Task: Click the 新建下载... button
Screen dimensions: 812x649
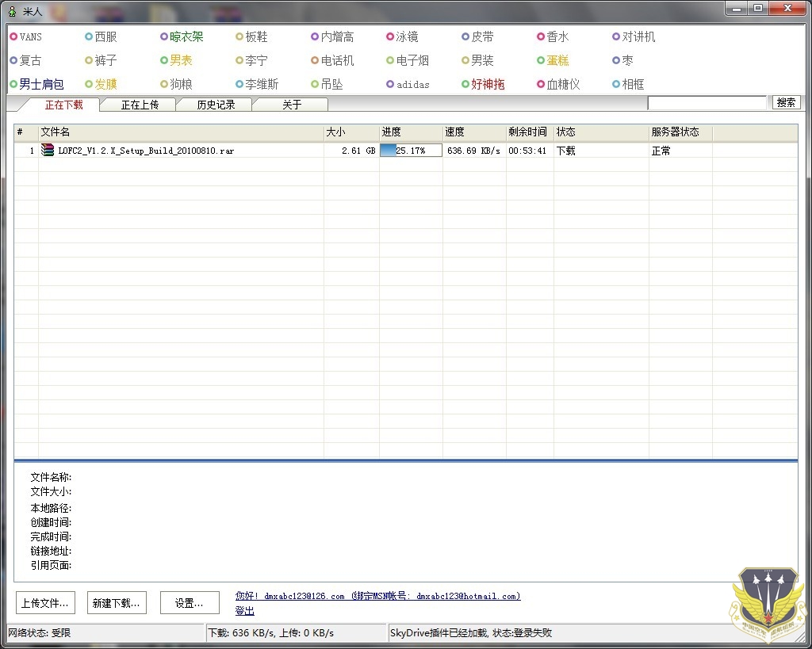Action: pyautogui.click(x=117, y=603)
